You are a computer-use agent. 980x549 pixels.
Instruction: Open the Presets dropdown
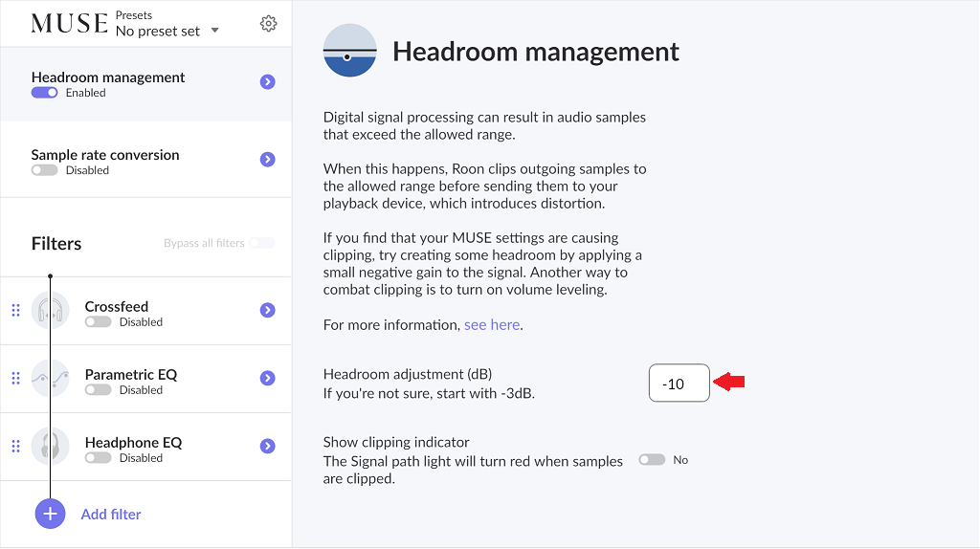point(167,31)
